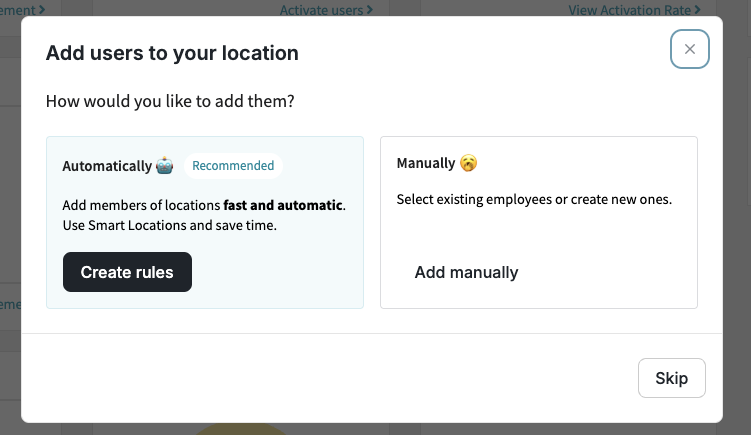Open the View Activation Rate link
The height and width of the screenshot is (435, 751).
(x=629, y=10)
